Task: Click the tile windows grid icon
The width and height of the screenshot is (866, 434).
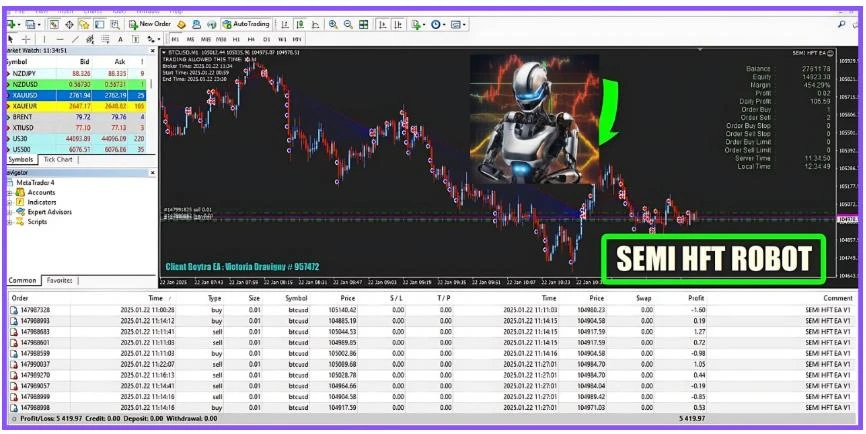Action: pos(363,24)
